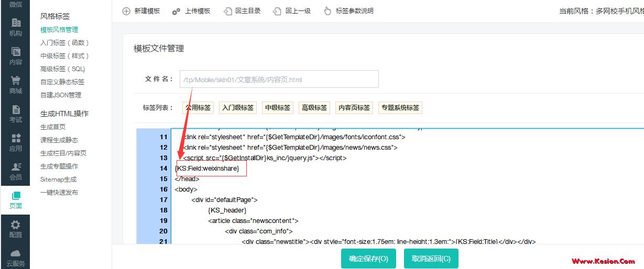Open 中级标签（样式） menu item
Viewport: 644px width, 269px height.
[x=65, y=56]
